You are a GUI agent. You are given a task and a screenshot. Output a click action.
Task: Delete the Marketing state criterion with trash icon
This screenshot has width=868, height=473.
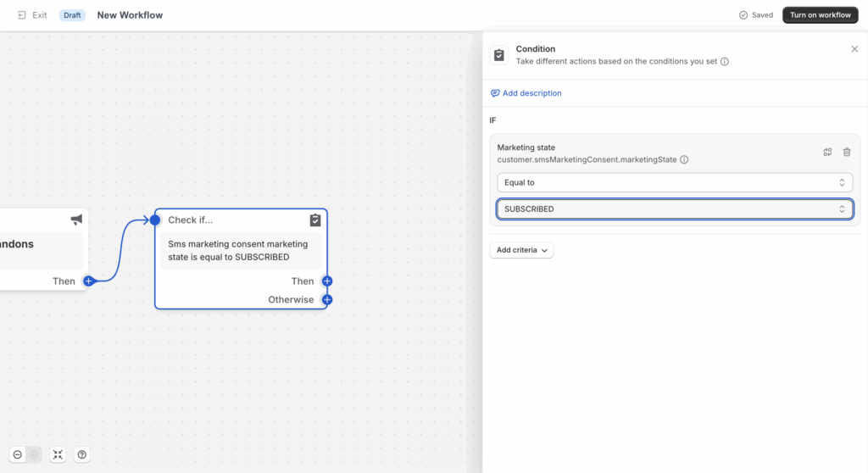click(x=847, y=152)
